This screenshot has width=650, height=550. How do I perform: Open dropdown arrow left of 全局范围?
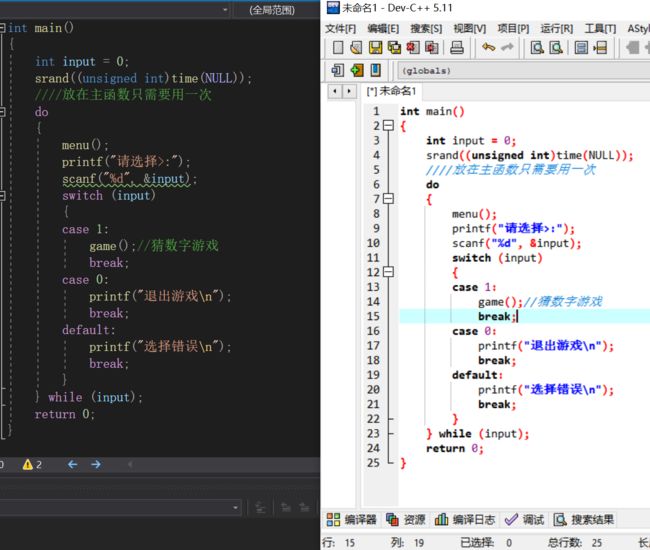[x=225, y=10]
